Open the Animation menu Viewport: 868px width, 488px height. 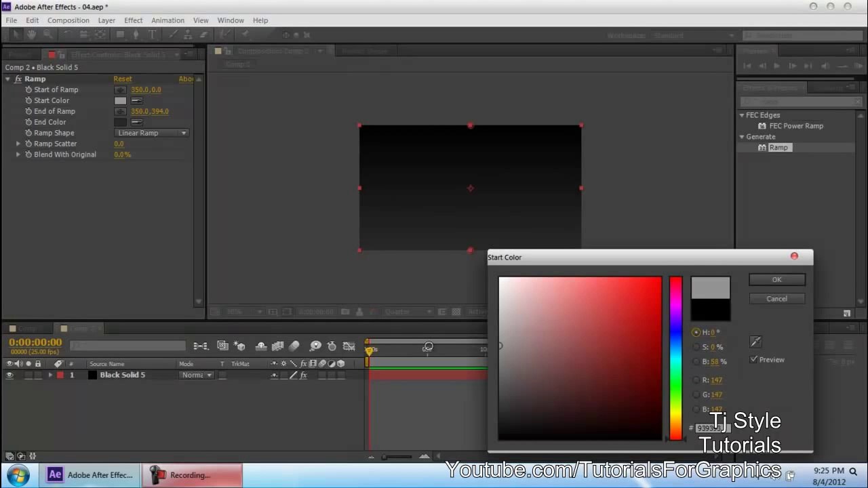point(167,20)
